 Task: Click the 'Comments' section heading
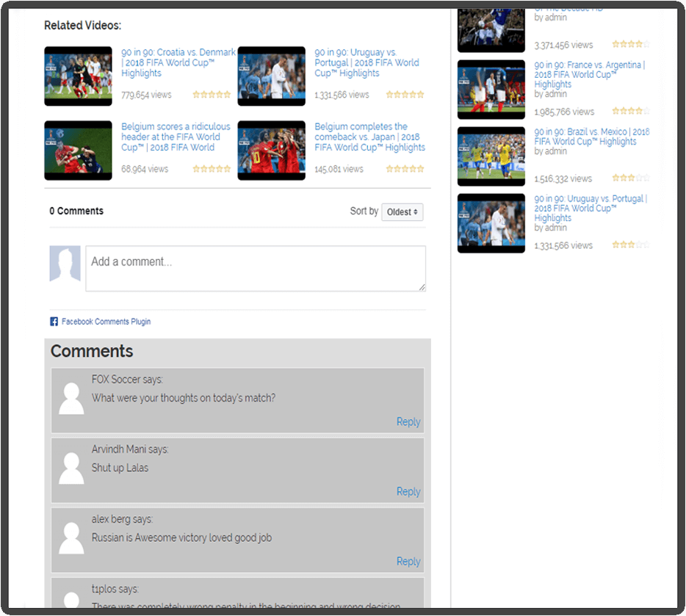tap(91, 352)
